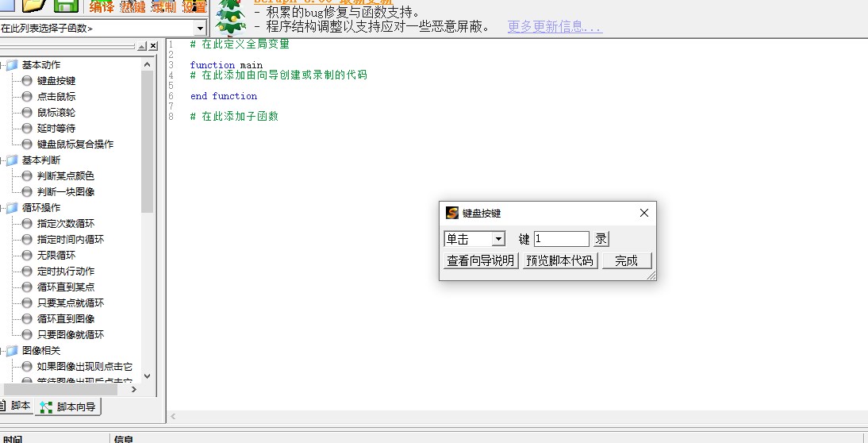Open the 在此列表选择子函数 dropdown
This screenshot has height=443, width=868.
[x=200, y=29]
